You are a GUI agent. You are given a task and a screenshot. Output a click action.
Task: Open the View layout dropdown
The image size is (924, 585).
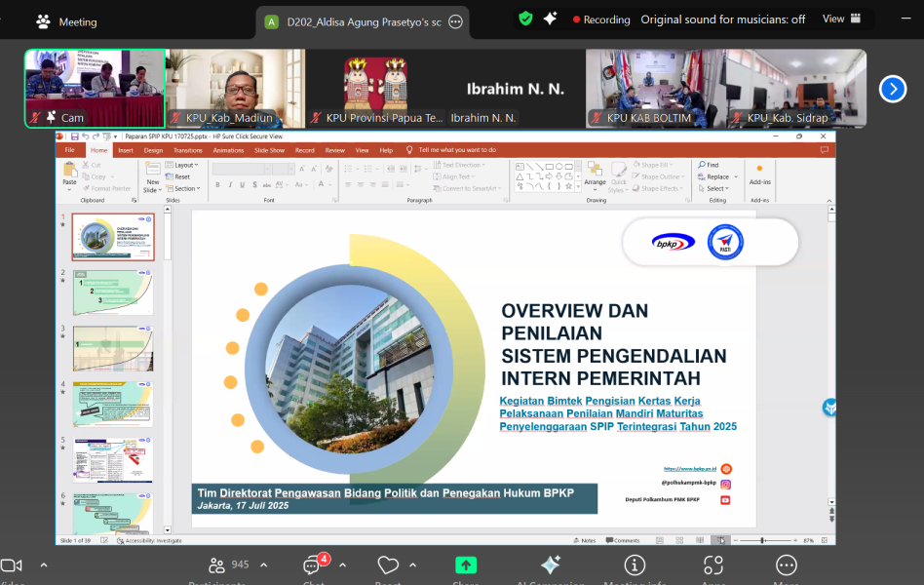[x=842, y=19]
